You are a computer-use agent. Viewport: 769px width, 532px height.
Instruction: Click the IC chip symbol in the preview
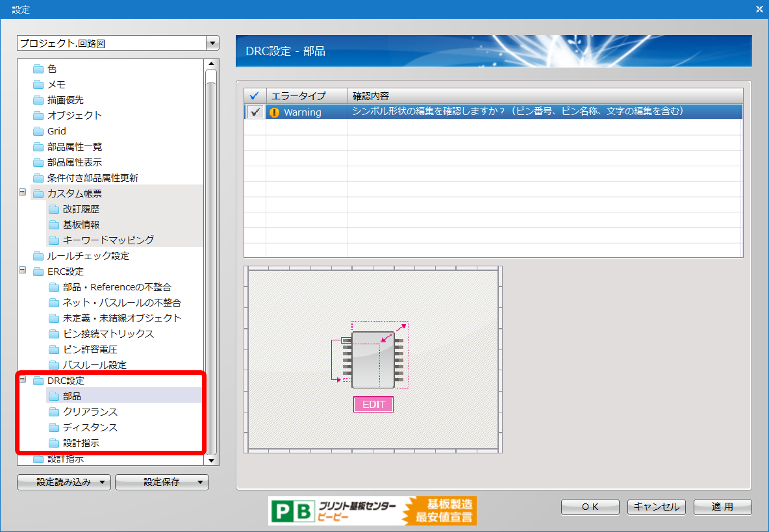pos(373,360)
